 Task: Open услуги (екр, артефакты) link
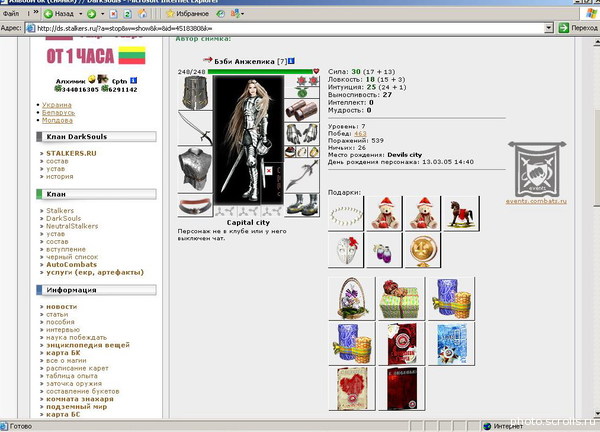[x=95, y=272]
